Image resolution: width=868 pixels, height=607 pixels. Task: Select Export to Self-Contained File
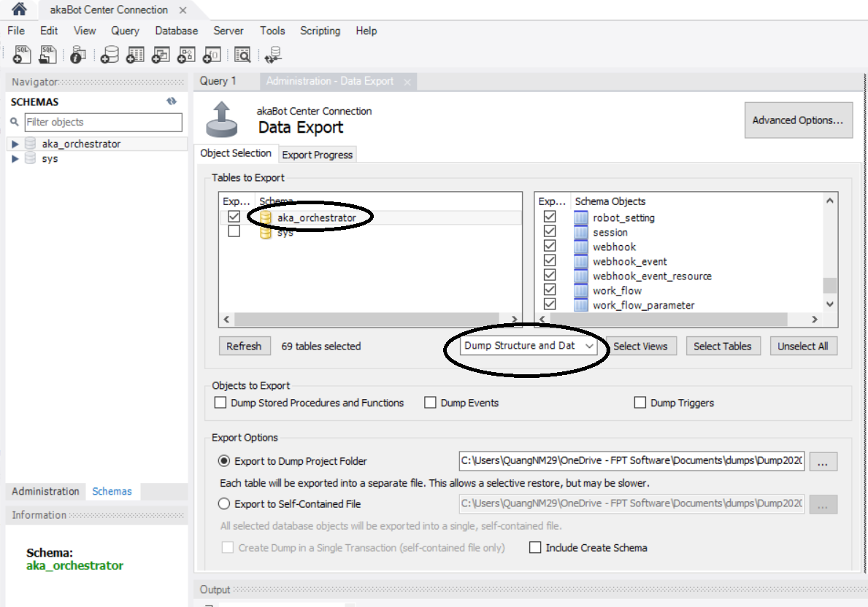point(224,503)
